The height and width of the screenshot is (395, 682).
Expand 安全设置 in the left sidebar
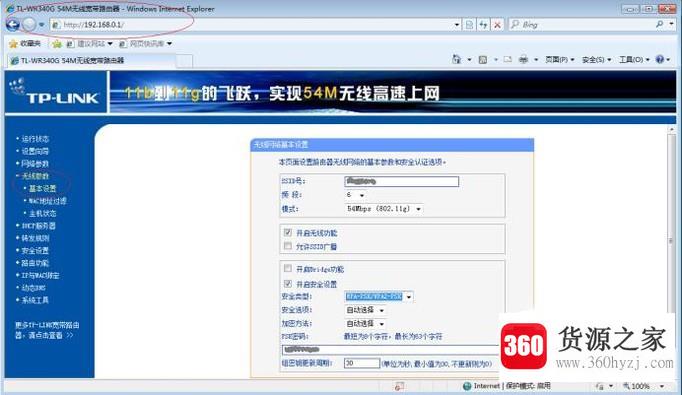35,251
